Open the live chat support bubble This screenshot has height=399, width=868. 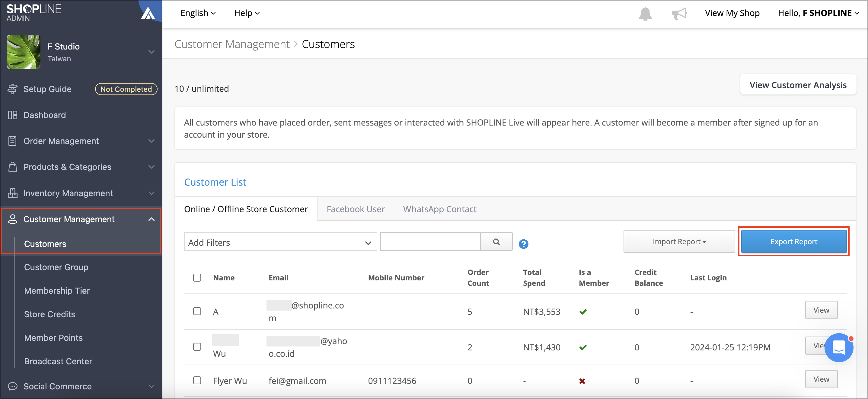pos(839,347)
